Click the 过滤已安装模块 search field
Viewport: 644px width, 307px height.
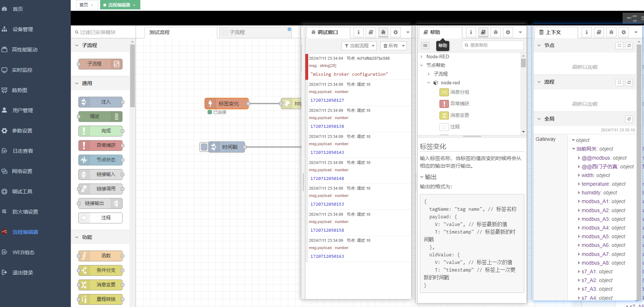(103, 32)
